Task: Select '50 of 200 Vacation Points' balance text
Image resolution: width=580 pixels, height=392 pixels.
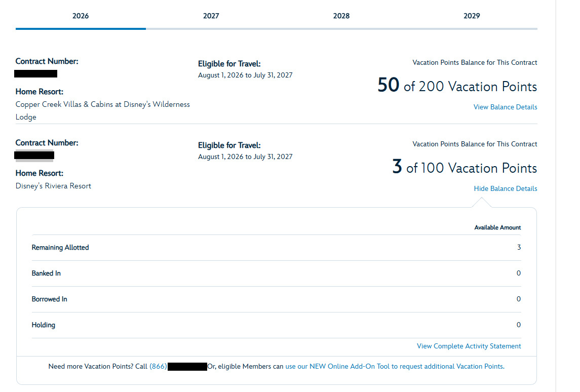Action: tap(457, 86)
